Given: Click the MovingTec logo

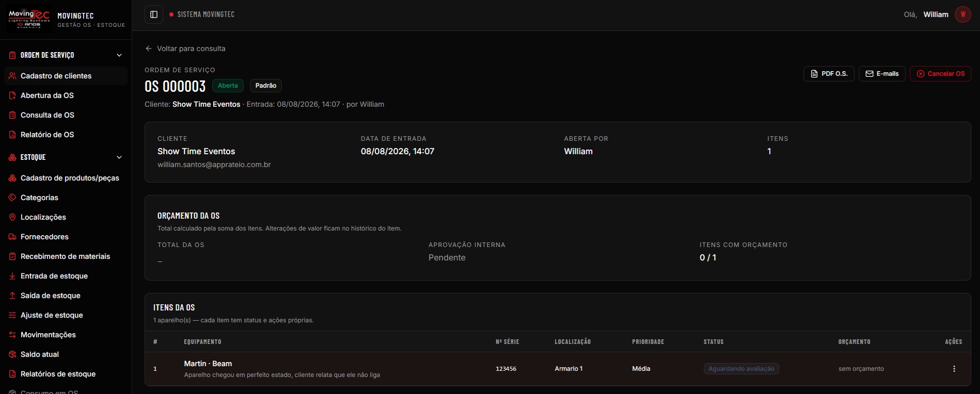Looking at the screenshot, I should (x=29, y=20).
